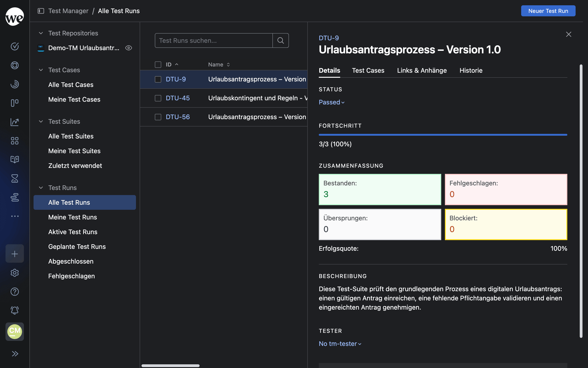
Task: Toggle the sidebar panel icon next to Test Manager
Action: 41,11
